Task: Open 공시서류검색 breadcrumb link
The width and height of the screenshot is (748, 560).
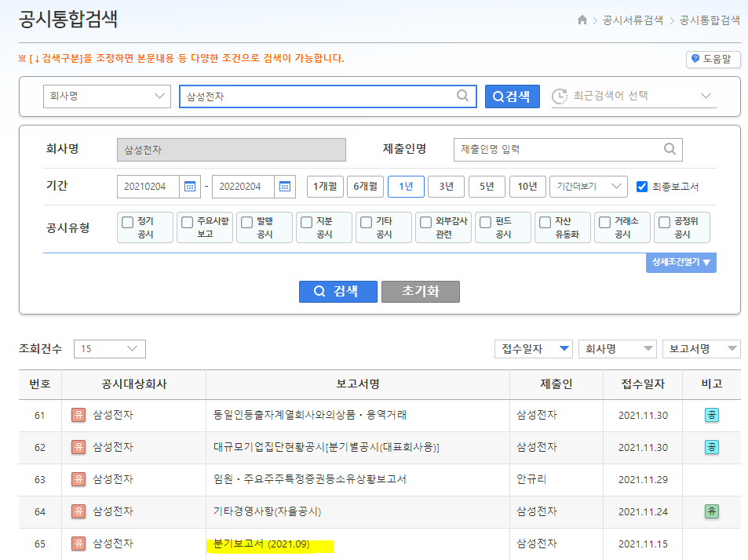Action: tap(633, 20)
